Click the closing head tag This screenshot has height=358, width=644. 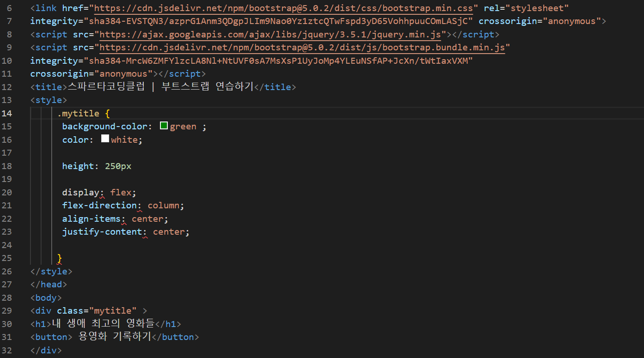pos(49,284)
